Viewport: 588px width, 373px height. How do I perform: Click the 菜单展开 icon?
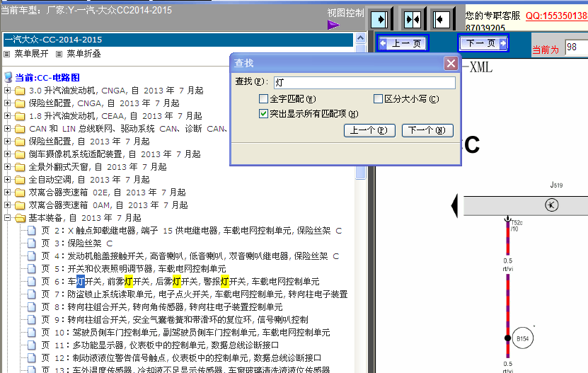(7, 54)
